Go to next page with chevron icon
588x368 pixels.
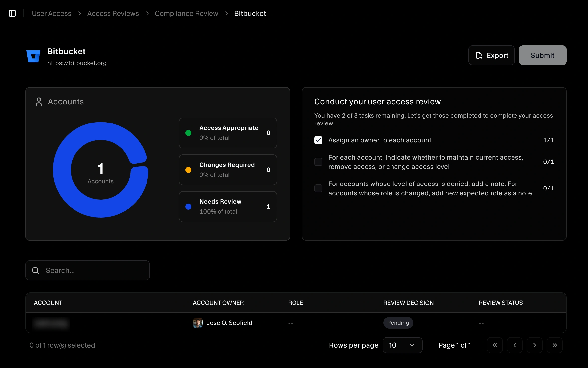pos(534,345)
